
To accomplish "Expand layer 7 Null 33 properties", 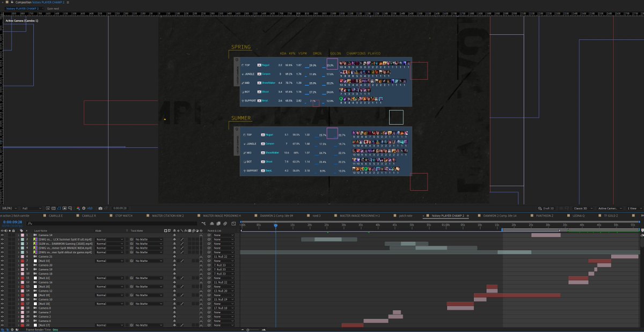I will (x=19, y=261).
